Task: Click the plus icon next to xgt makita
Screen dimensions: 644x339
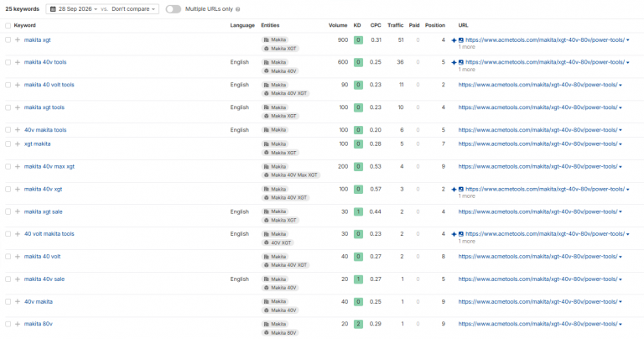Action: tap(18, 144)
